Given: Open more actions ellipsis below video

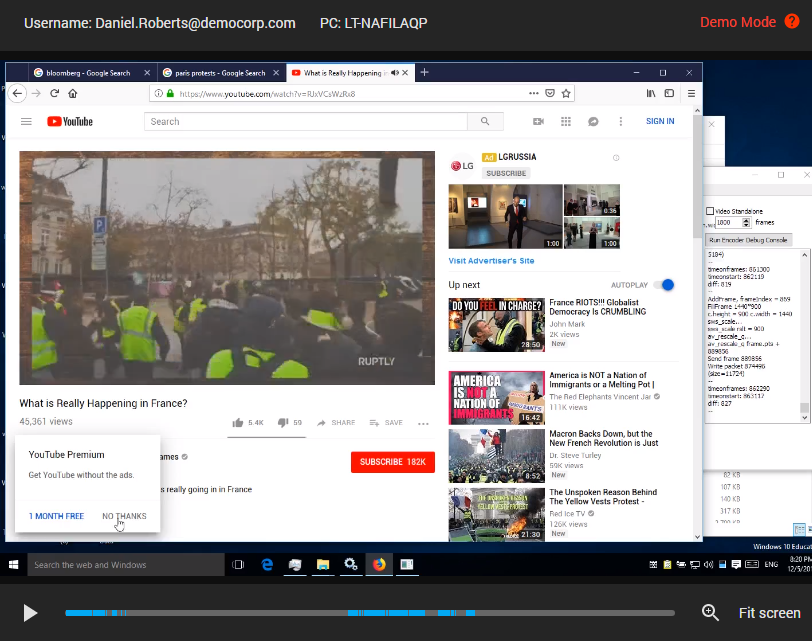Looking at the screenshot, I should click(x=423, y=424).
